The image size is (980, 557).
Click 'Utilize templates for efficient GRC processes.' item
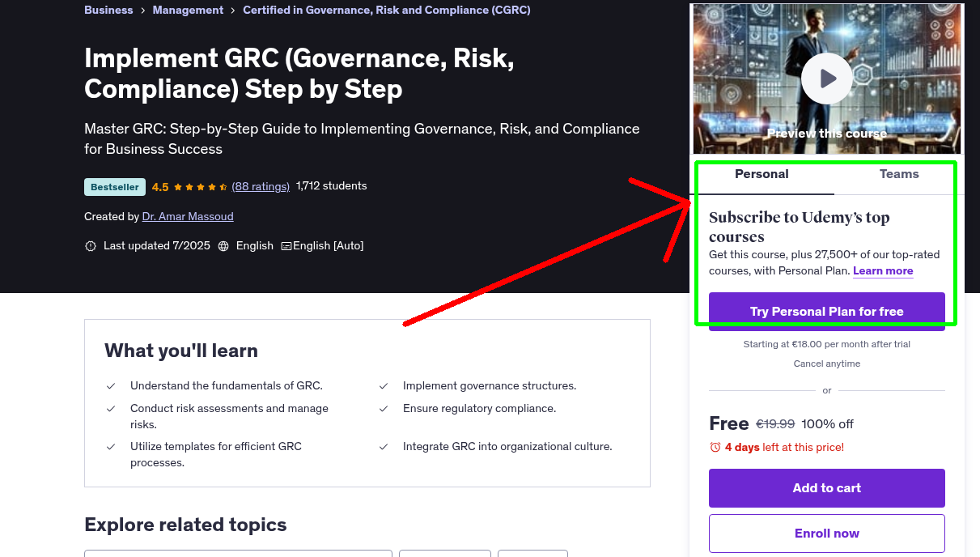216,454
